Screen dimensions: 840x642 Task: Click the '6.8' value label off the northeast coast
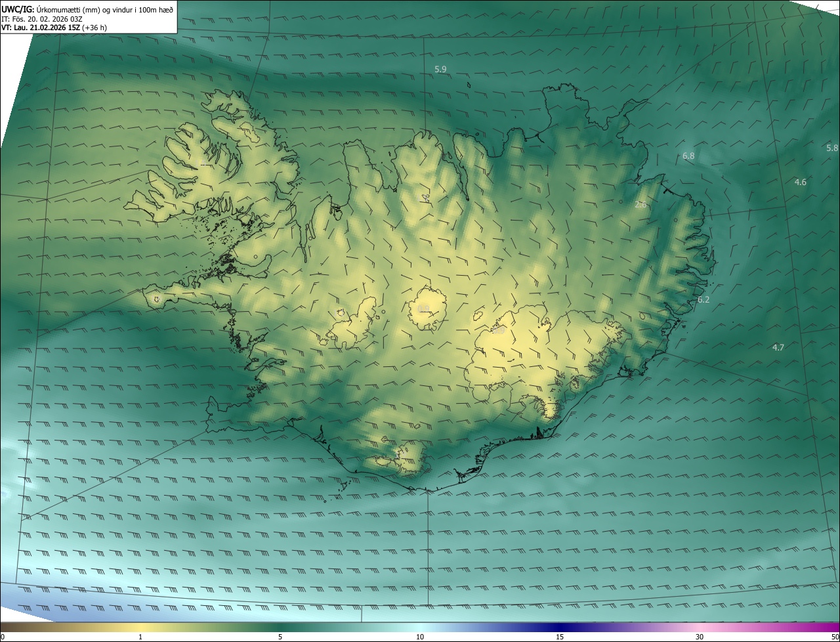click(688, 156)
